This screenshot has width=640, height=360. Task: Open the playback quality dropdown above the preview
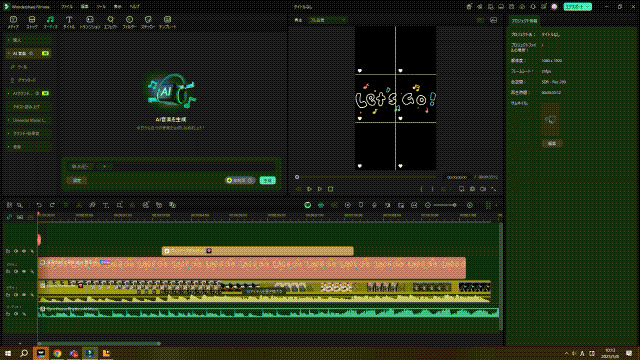tap(327, 20)
